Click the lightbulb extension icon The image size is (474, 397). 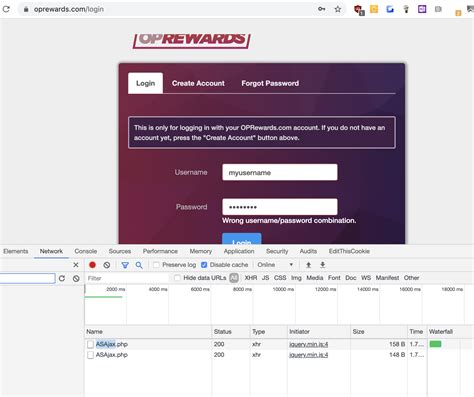(x=406, y=9)
